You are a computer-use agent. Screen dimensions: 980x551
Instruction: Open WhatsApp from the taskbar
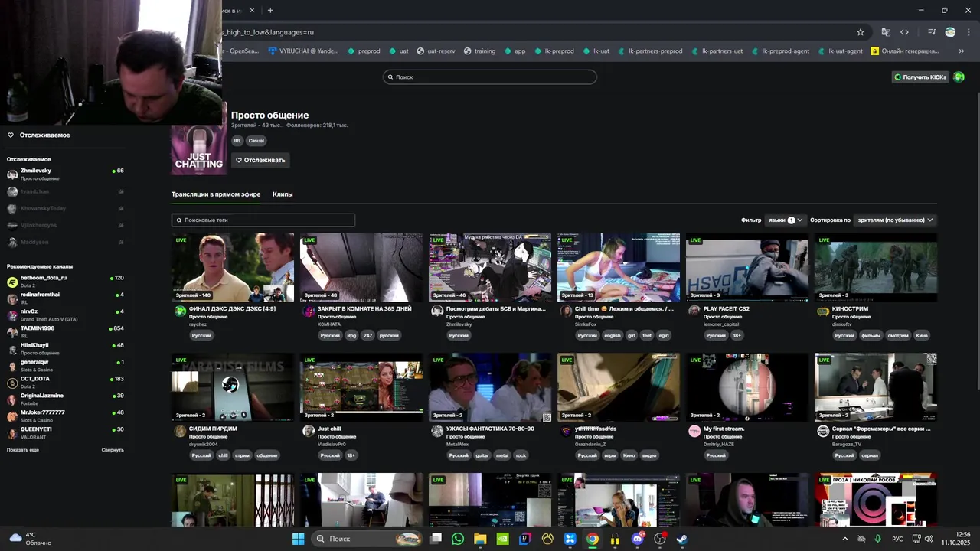click(458, 539)
